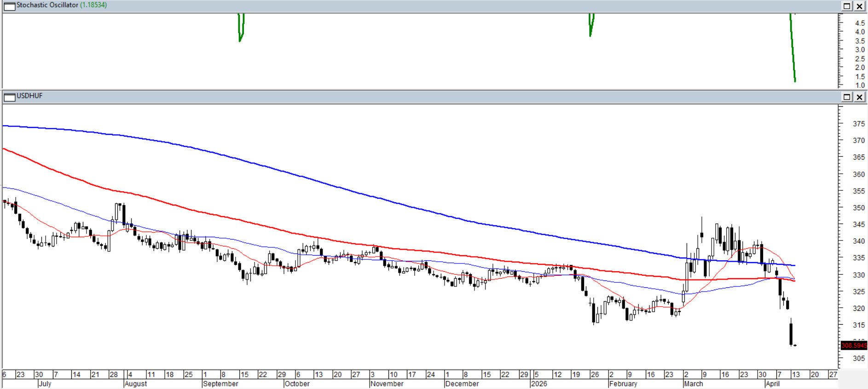Close the USDHUF price pane
868x389 pixels.
[859, 97]
